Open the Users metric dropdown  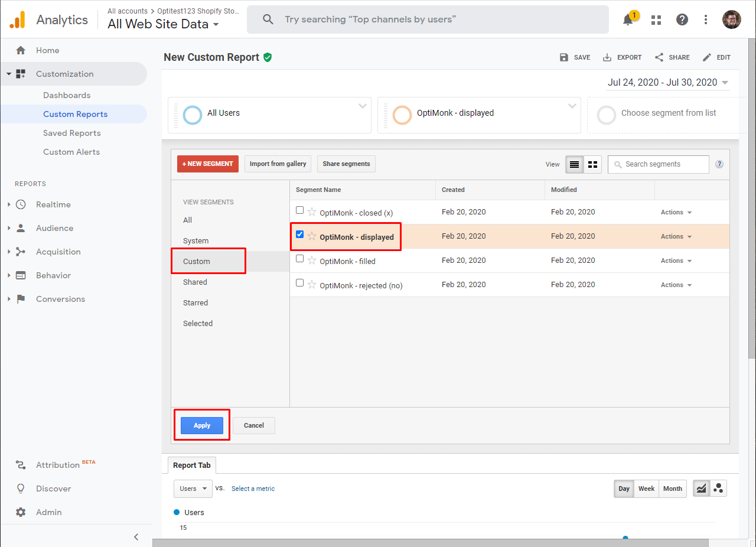pyautogui.click(x=193, y=489)
